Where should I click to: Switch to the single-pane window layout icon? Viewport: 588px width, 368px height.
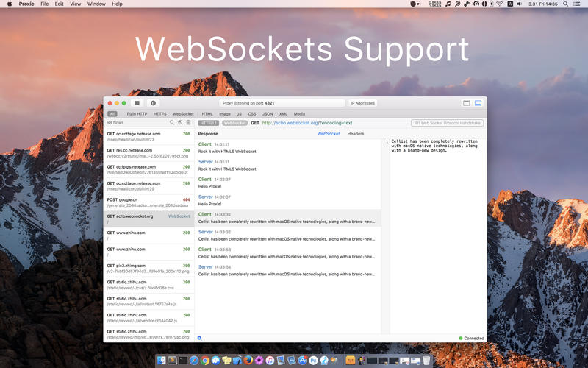click(x=467, y=103)
